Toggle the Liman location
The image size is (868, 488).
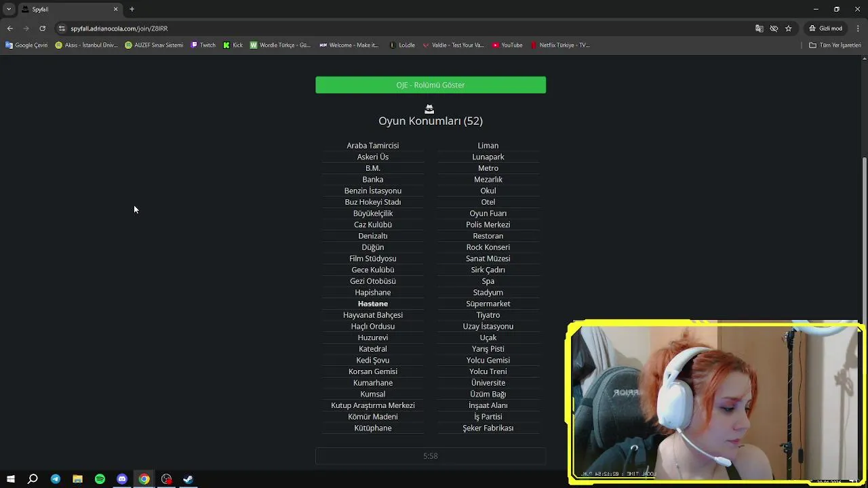(x=488, y=146)
